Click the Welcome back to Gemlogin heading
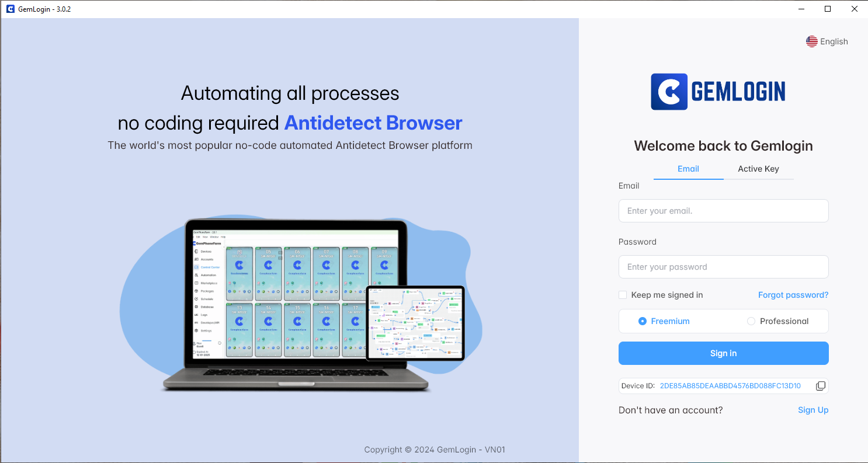 tap(723, 146)
